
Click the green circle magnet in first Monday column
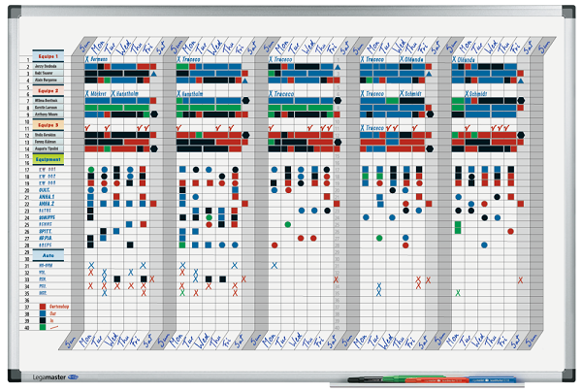point(91,170)
